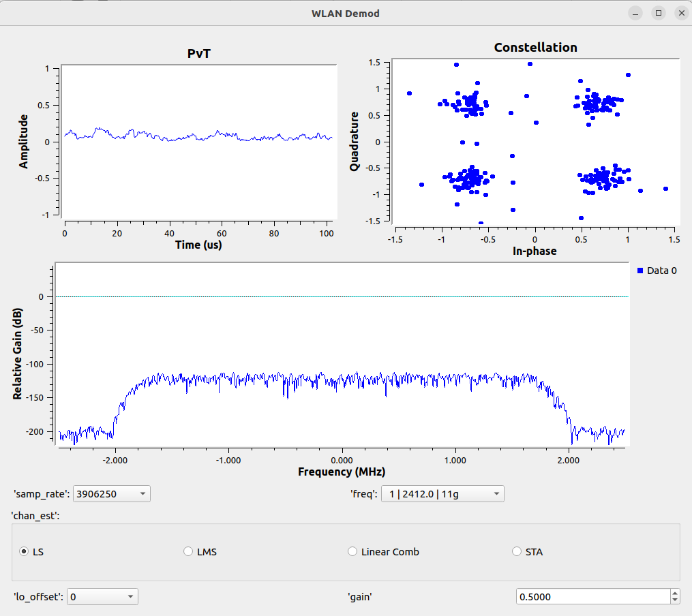Viewport: 692px width, 616px height.
Task: Click the Constellation plot title
Action: (x=535, y=47)
